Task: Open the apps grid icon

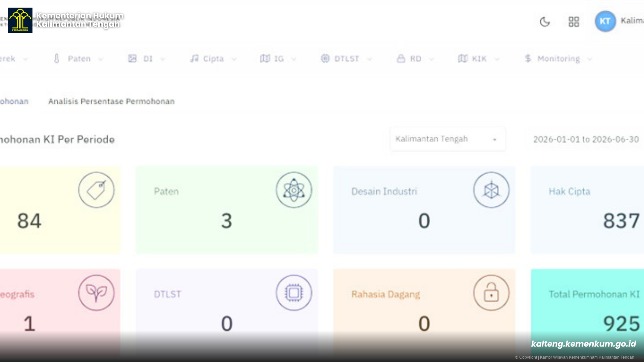Action: pos(574,22)
